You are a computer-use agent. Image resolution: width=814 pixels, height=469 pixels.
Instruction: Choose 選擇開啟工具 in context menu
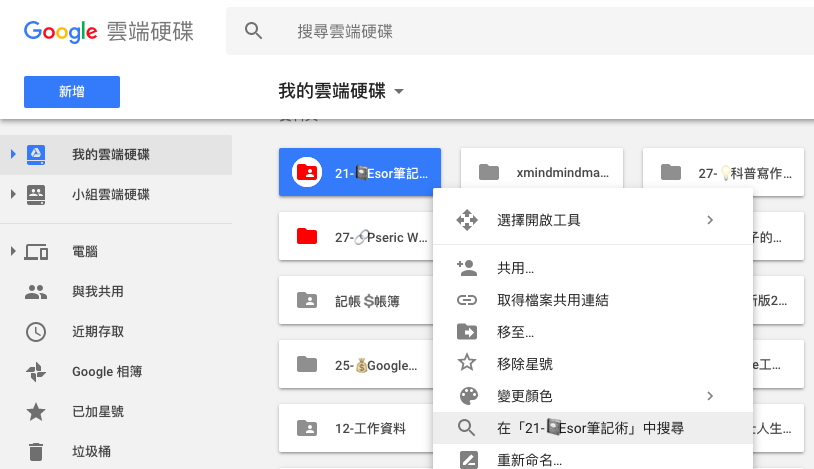pyautogui.click(x=593, y=220)
